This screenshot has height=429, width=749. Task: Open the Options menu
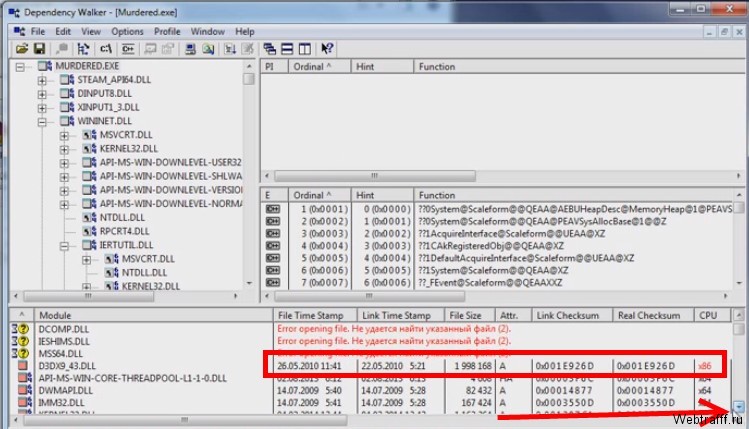pyautogui.click(x=127, y=32)
